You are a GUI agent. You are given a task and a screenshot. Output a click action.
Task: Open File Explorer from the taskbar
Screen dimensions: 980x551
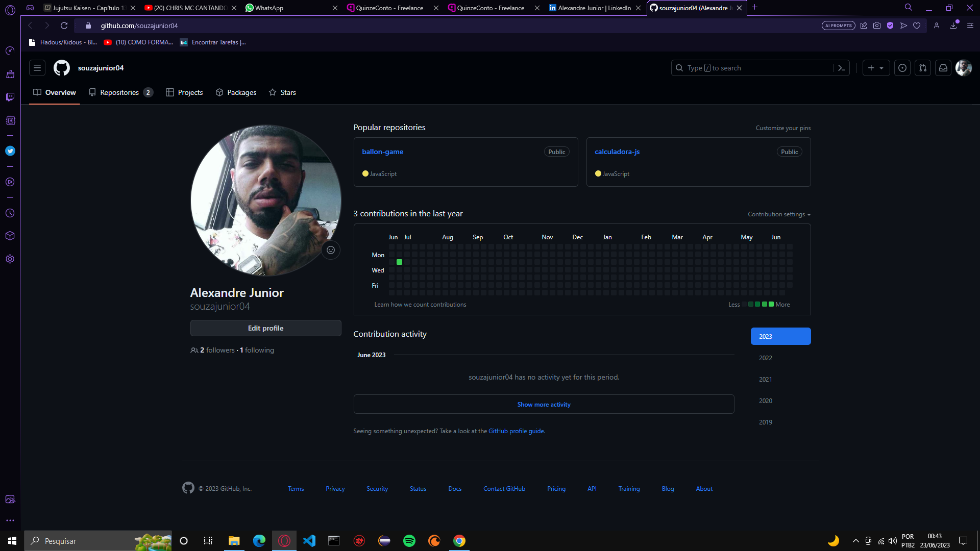[x=234, y=541]
